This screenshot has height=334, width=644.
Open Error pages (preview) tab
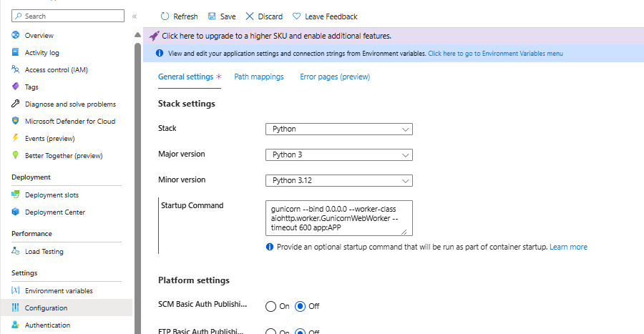click(x=335, y=77)
